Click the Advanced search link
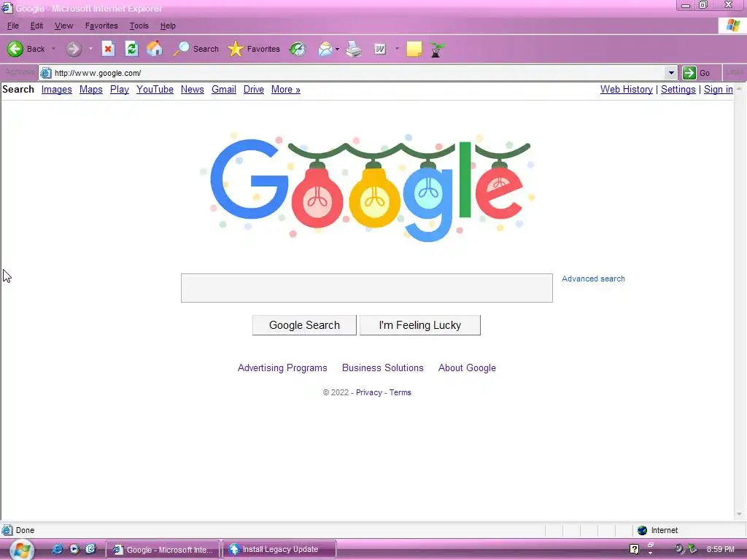Viewport: 747px width, 560px height. 593,279
